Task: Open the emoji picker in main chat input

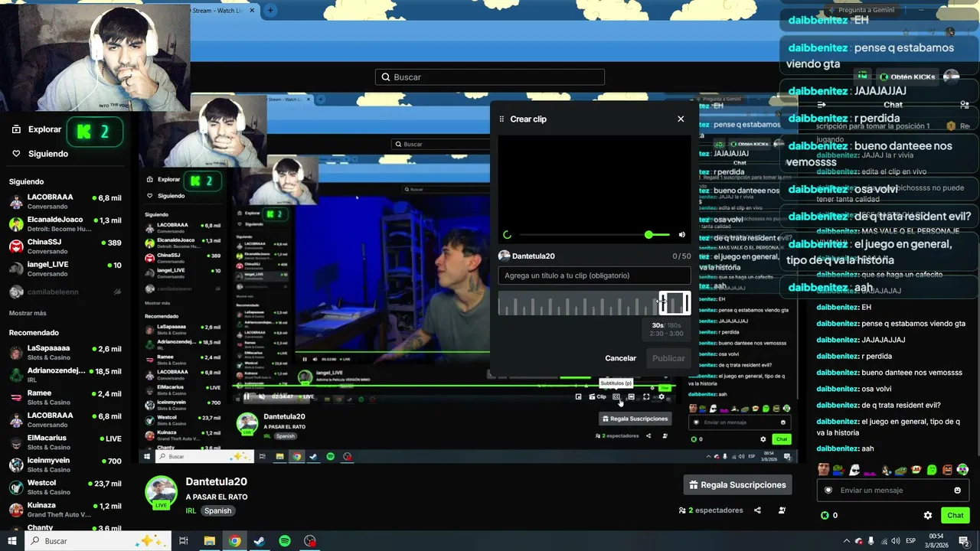Action: pyautogui.click(x=957, y=491)
